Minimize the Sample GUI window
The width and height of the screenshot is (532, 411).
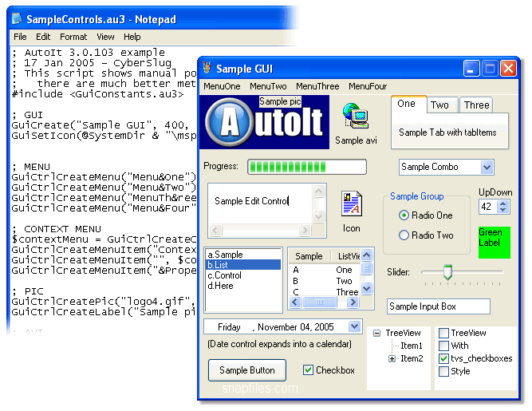click(471, 69)
